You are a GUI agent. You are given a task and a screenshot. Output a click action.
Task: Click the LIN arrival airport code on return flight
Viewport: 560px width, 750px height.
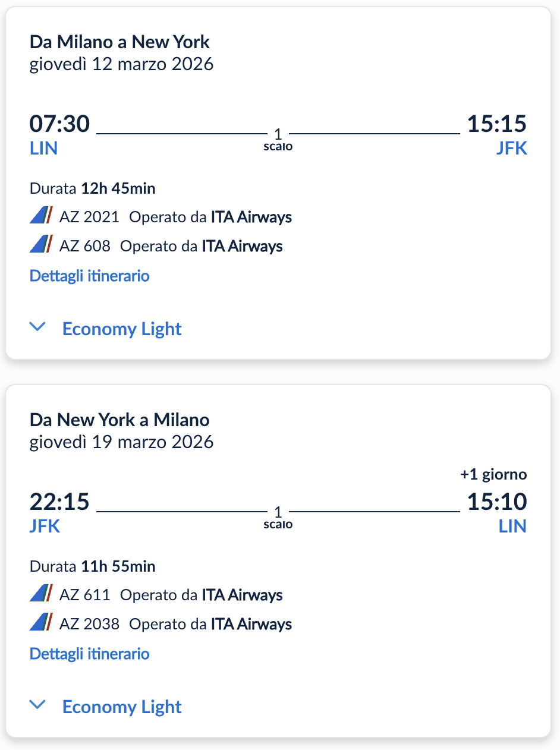click(x=512, y=526)
